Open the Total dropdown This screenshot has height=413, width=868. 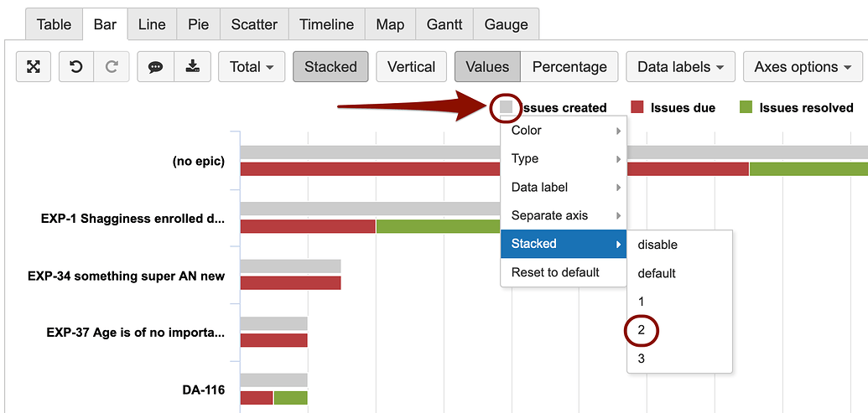pyautogui.click(x=252, y=67)
